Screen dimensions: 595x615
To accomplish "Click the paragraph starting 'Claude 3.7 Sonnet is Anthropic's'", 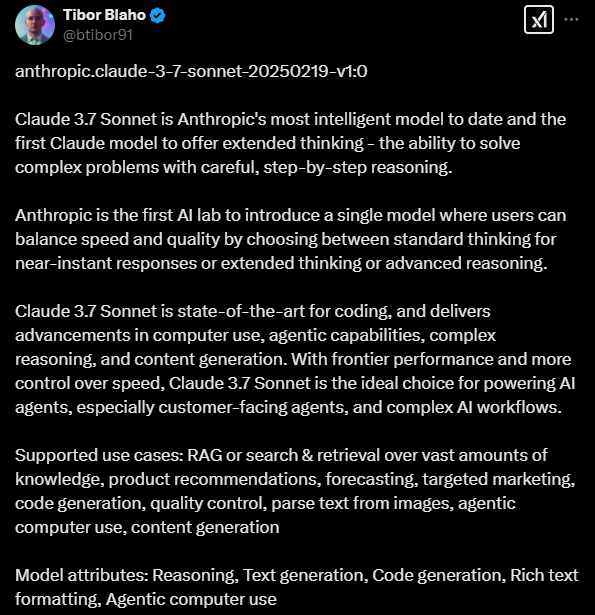I will (290, 143).
